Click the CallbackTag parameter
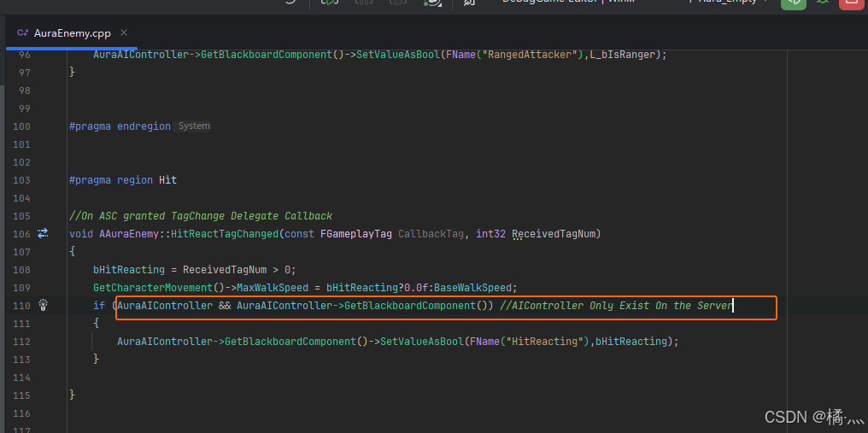The width and height of the screenshot is (868, 433). pos(431,234)
